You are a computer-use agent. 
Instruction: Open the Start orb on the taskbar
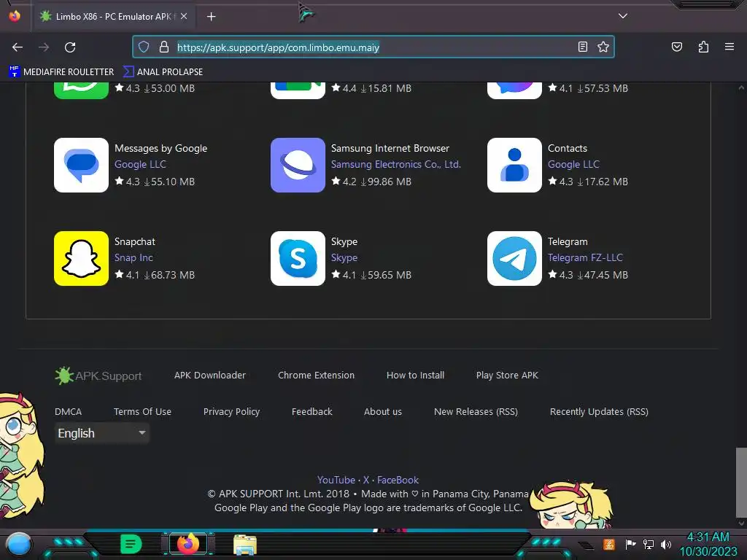pyautogui.click(x=19, y=544)
